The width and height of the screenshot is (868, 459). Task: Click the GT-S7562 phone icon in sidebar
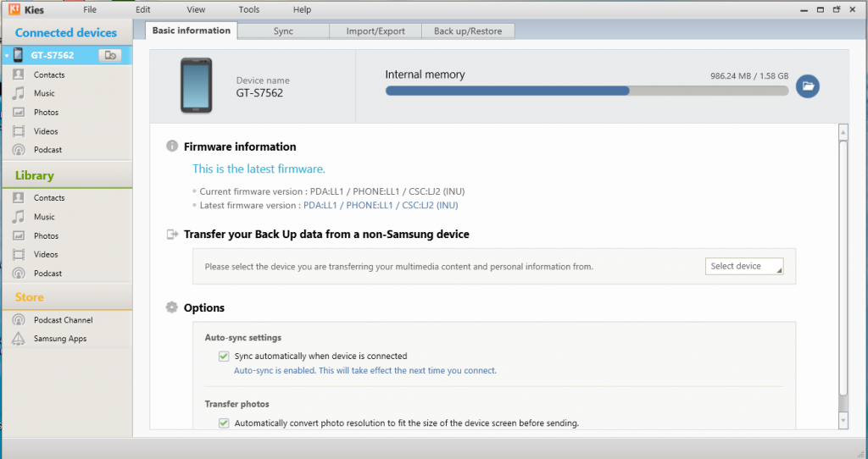click(19, 55)
